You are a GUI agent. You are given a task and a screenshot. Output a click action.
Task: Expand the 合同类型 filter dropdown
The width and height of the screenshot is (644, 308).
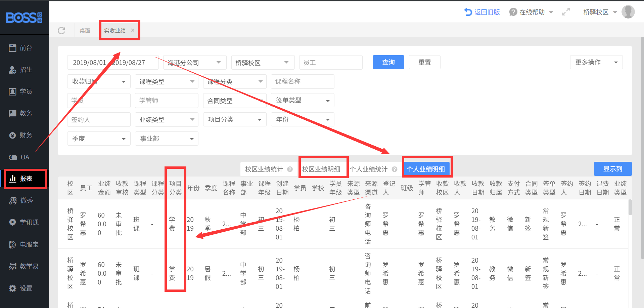pyautogui.click(x=235, y=101)
